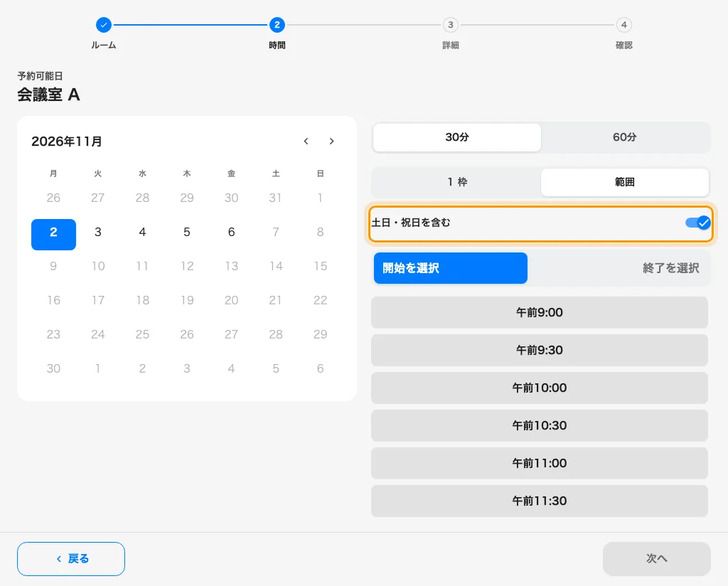Screen dimensions: 728x586
Task: Click November 24 on calendar
Action: pyautogui.click(x=98, y=334)
